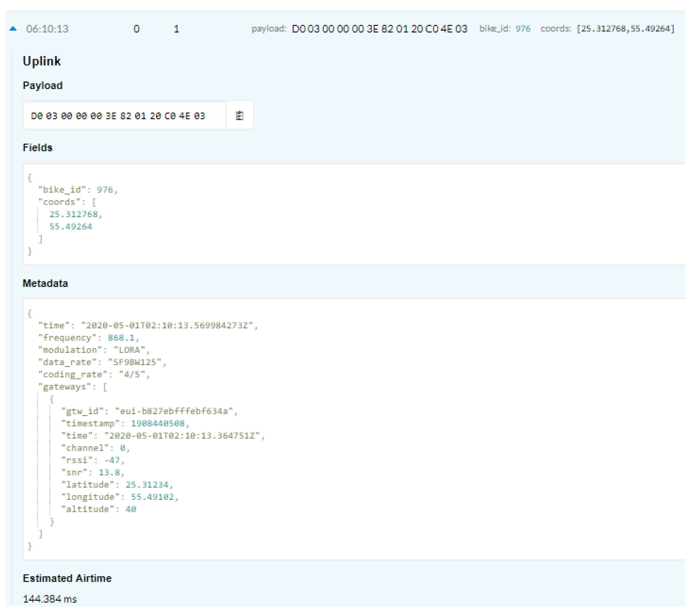Click the gtw_id eui-b827ebfffebf634a value
Viewport: 692px width, 616px height.
click(x=174, y=411)
